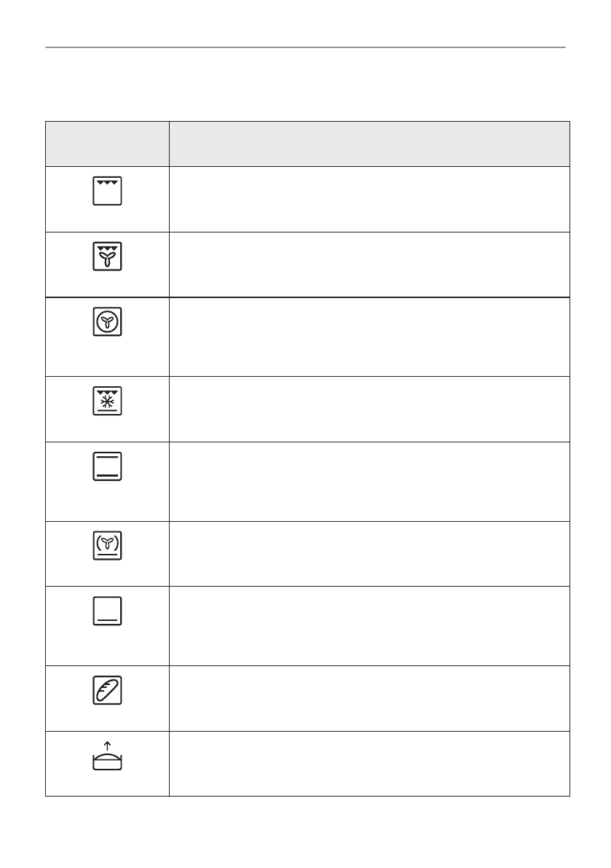Select the bread baking icon
Screen dimensions: 611x868
pyautogui.click(x=107, y=690)
